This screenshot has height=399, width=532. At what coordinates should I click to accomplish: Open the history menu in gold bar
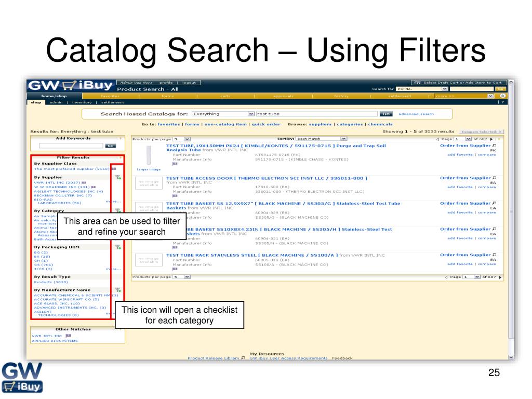pyautogui.click(x=341, y=96)
